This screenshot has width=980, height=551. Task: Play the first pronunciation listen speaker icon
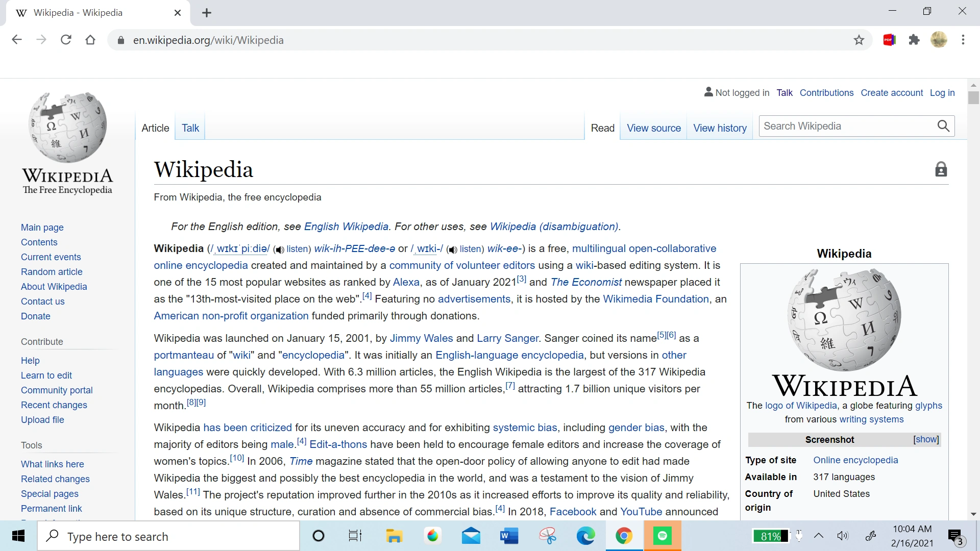(x=280, y=249)
